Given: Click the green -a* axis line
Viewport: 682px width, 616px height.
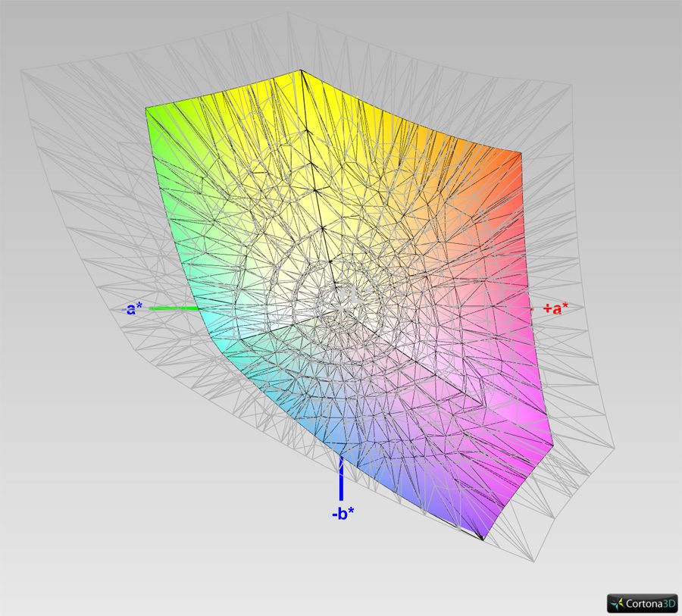Looking at the screenshot, I should point(174,308).
